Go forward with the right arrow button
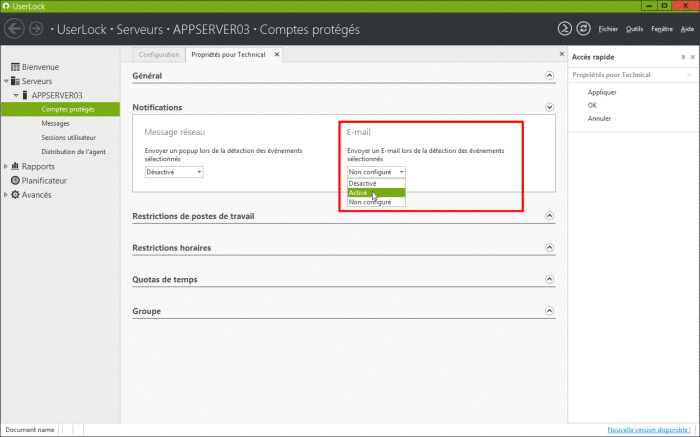700x437 pixels. (36, 29)
